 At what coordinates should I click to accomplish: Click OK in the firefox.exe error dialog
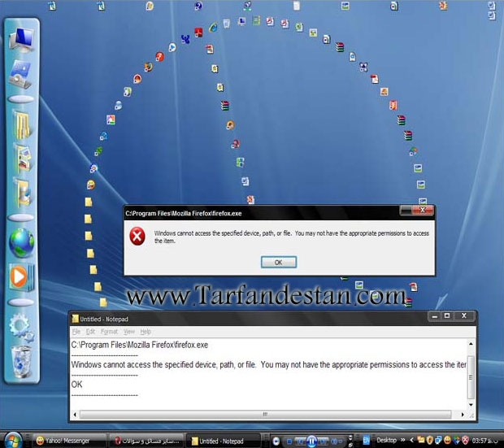(x=279, y=262)
